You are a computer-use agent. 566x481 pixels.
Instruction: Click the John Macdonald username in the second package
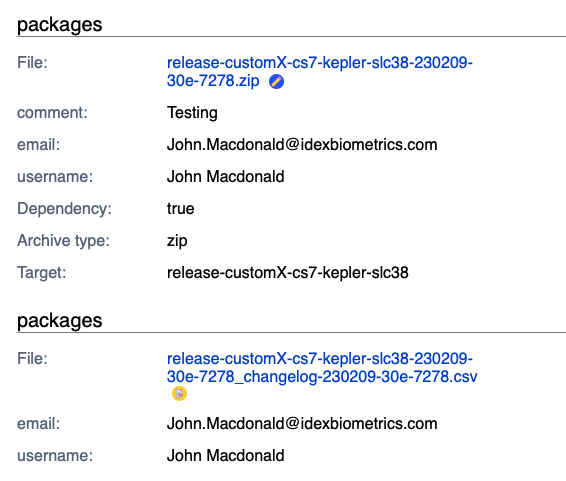tap(226, 455)
